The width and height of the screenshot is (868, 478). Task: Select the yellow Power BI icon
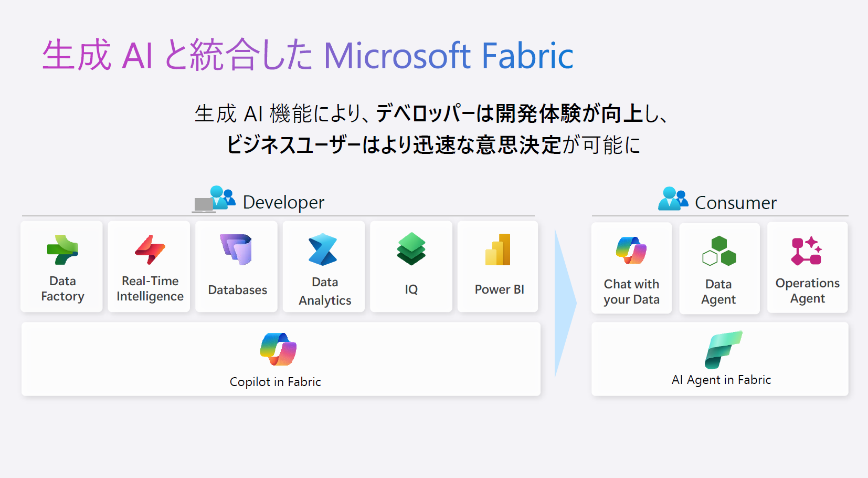(x=498, y=250)
